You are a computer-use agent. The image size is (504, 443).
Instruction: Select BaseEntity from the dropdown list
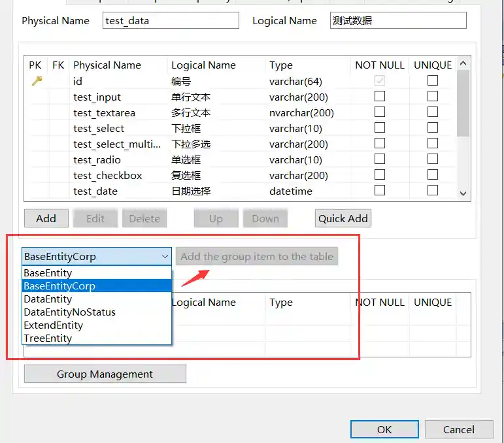[97, 272]
